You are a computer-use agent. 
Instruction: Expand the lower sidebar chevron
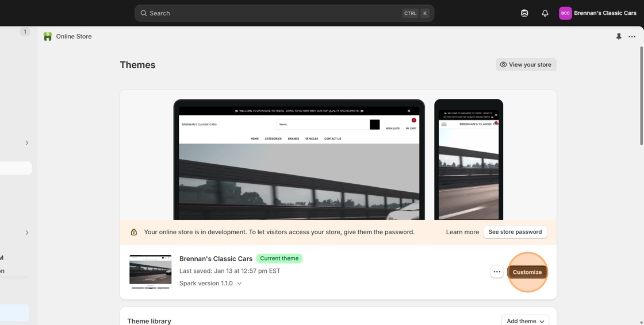pos(26,233)
